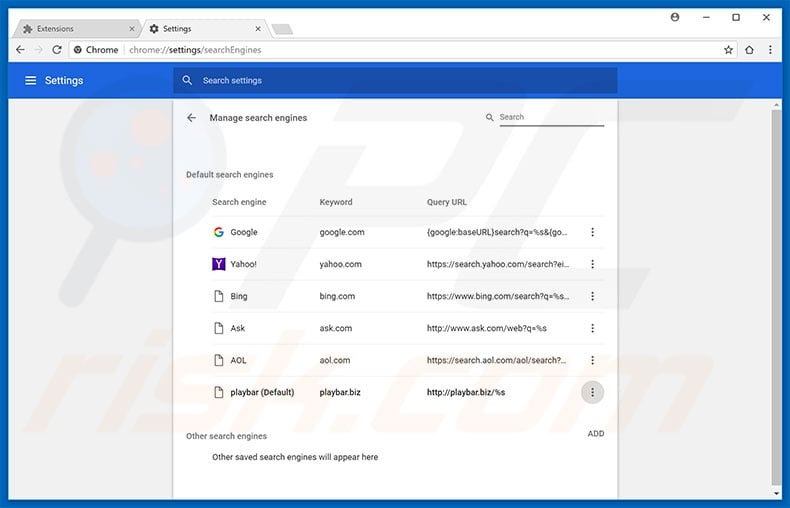Image resolution: width=790 pixels, height=508 pixels.
Task: Click the Yahoo search query URL
Action: coord(498,264)
